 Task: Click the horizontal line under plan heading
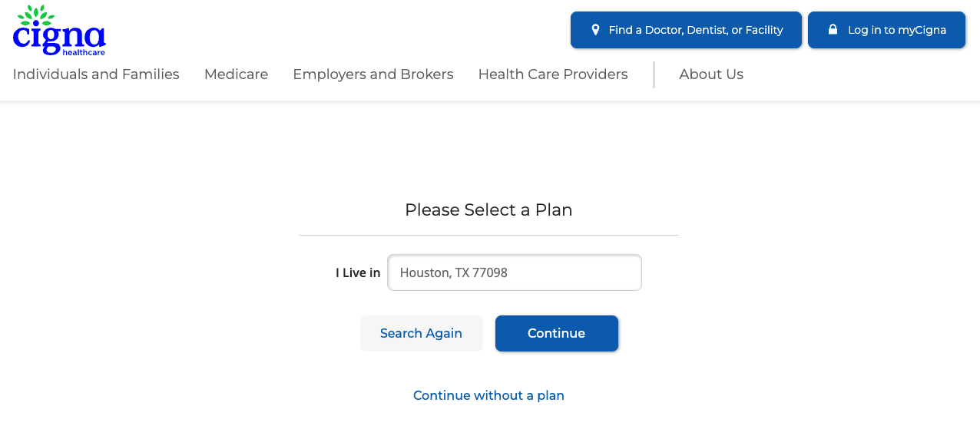pyautogui.click(x=488, y=235)
